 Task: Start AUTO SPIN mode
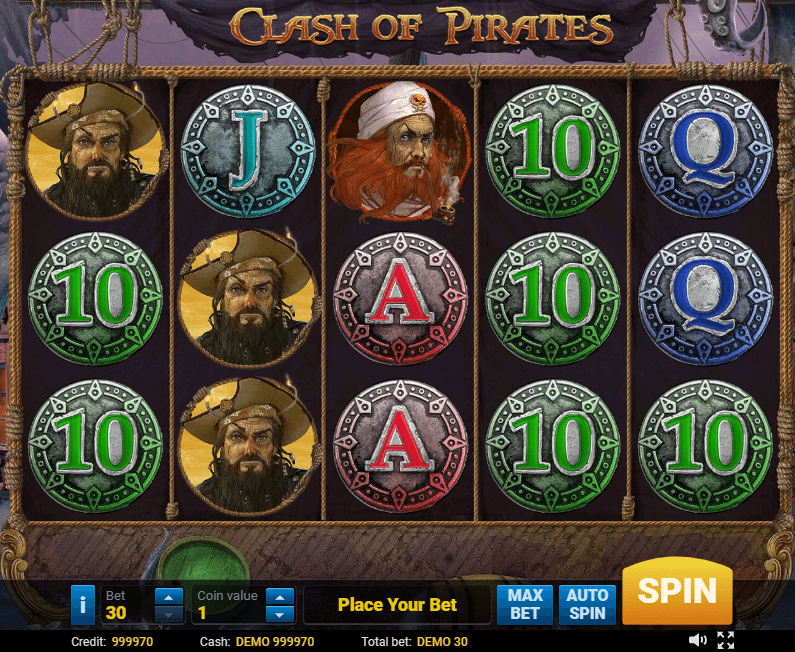(587, 604)
